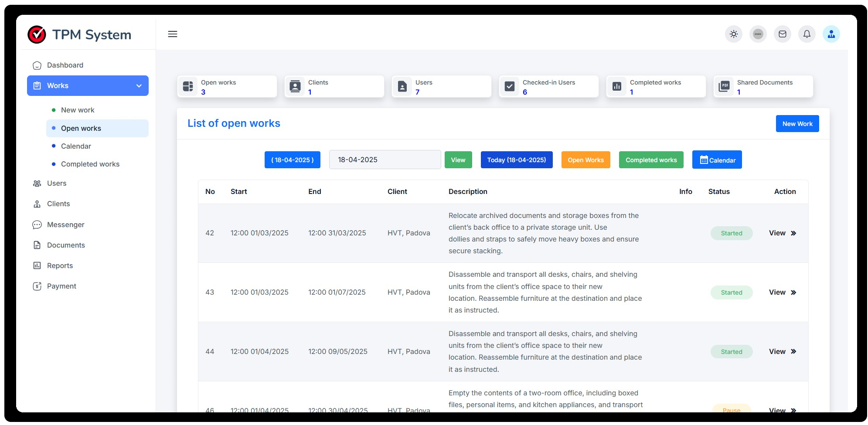Open the blue Calendar button
Screen dimensions: 868x425
point(717,160)
